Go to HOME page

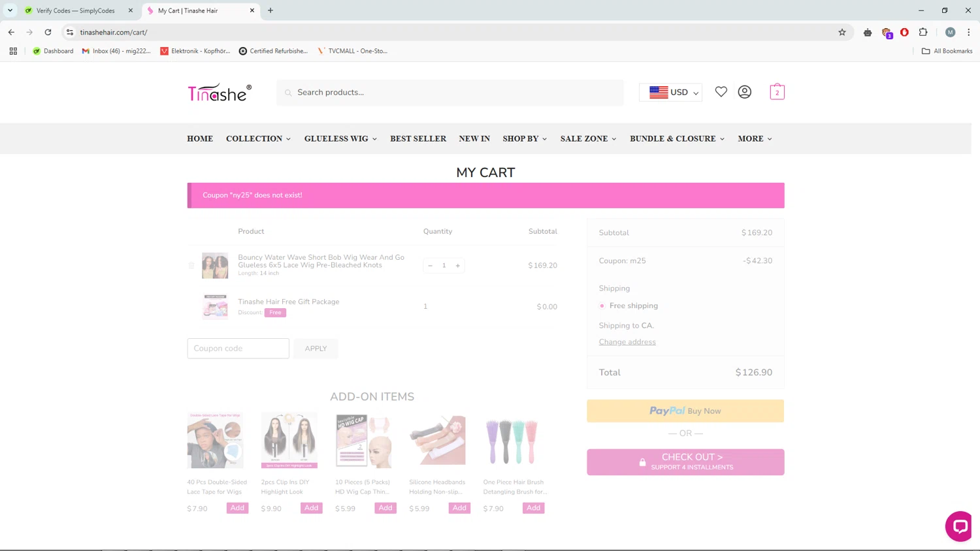200,138
